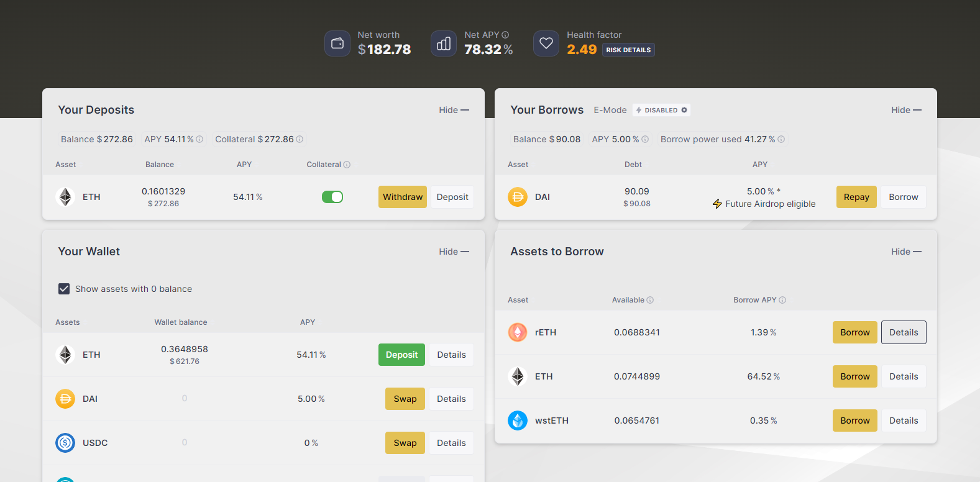Open Details for ETH in Your Wallet

[451, 355]
